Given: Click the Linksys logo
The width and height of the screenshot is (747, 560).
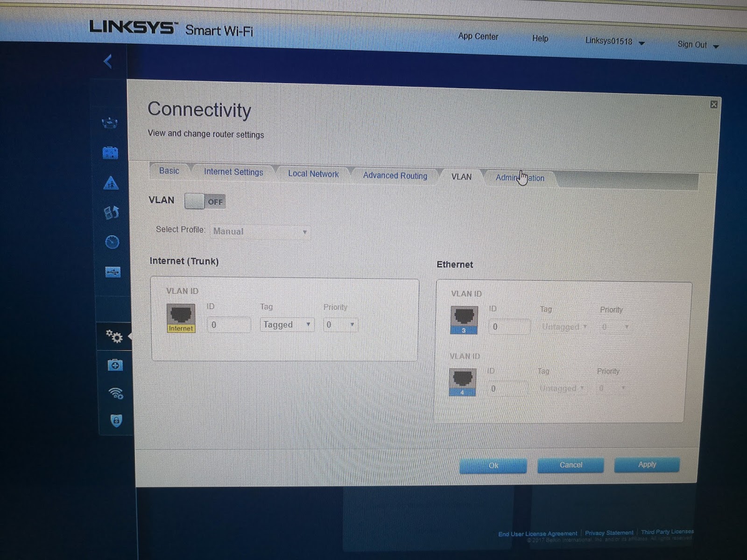Looking at the screenshot, I should (x=134, y=28).
